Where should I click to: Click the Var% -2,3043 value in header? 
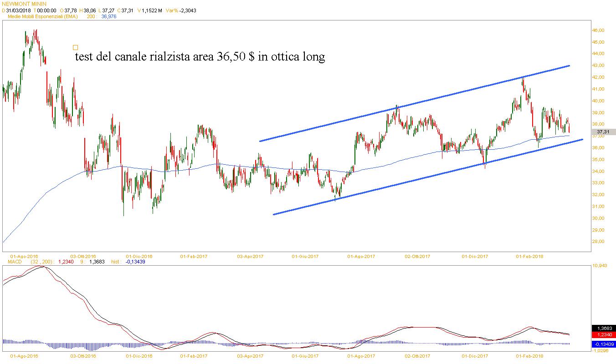(188, 10)
